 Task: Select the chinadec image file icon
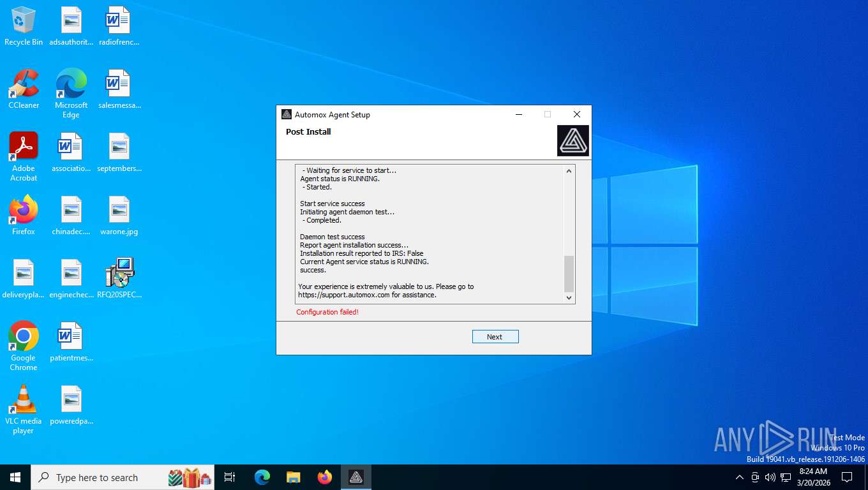[x=71, y=216]
